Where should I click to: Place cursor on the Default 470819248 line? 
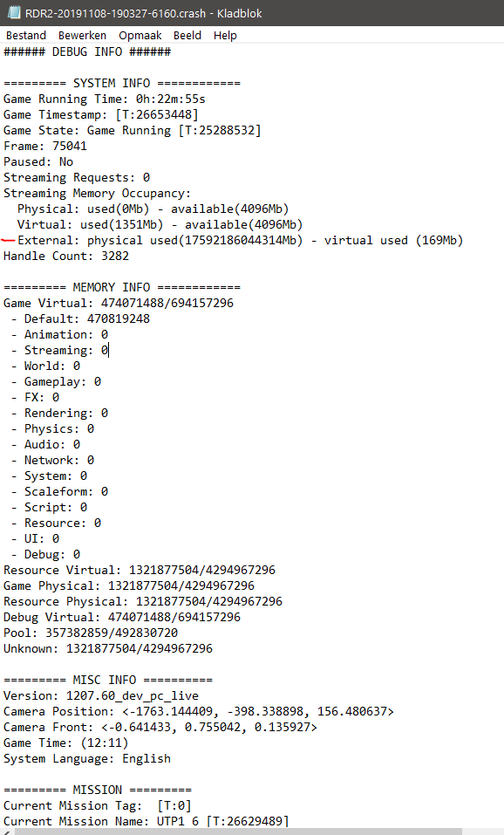(x=80, y=319)
